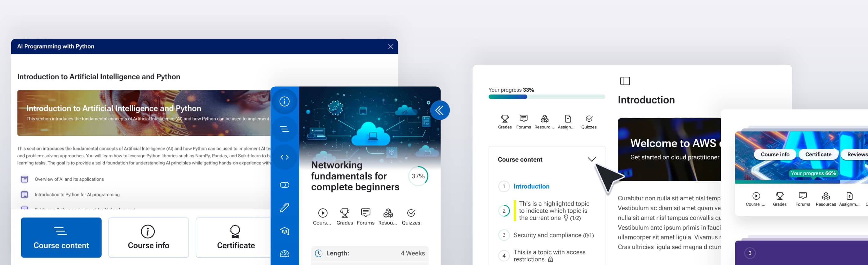Screen dimensions: 868x265
Task: Click the Networking fundamentals course title
Action: [355, 176]
